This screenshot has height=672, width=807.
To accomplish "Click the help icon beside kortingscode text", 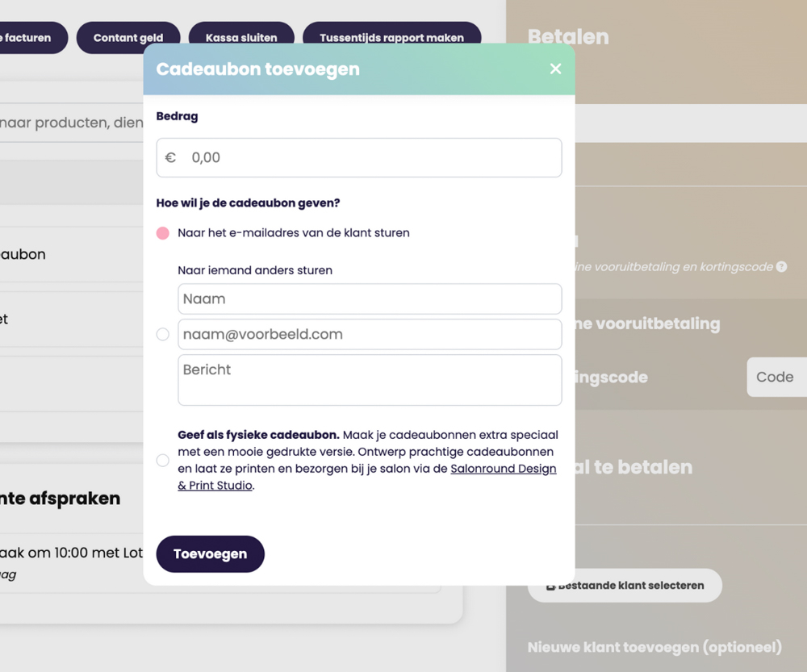I will [781, 267].
